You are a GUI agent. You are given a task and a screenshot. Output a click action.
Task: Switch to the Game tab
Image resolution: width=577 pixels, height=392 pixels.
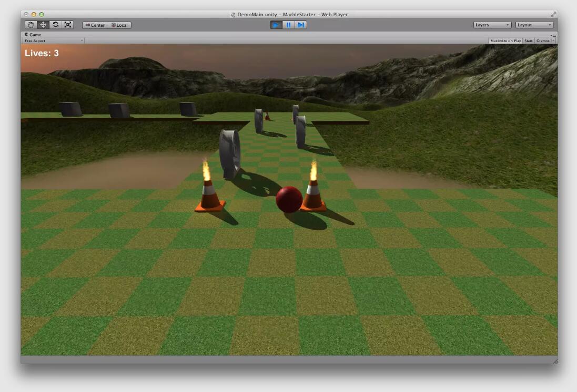(33, 35)
